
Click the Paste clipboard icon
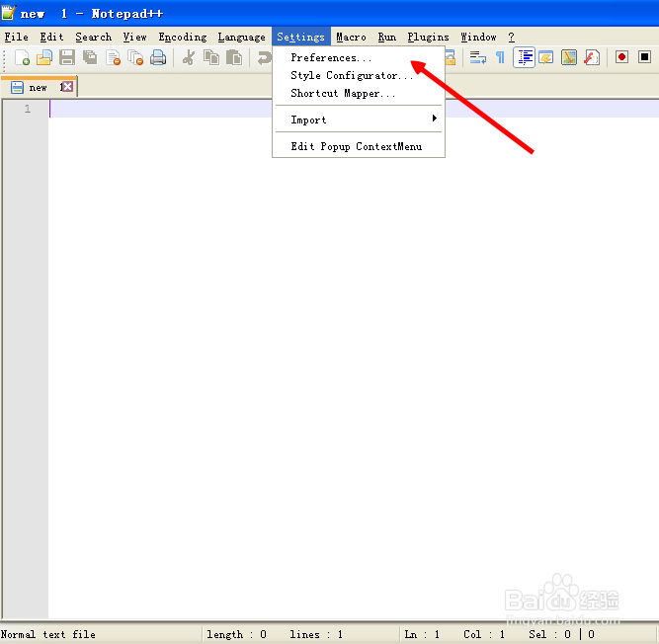pyautogui.click(x=234, y=57)
